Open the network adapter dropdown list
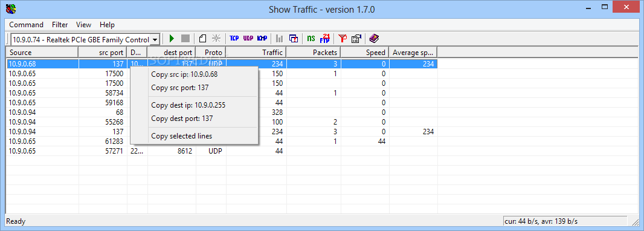The width and height of the screenshot is (644, 231). [x=155, y=40]
